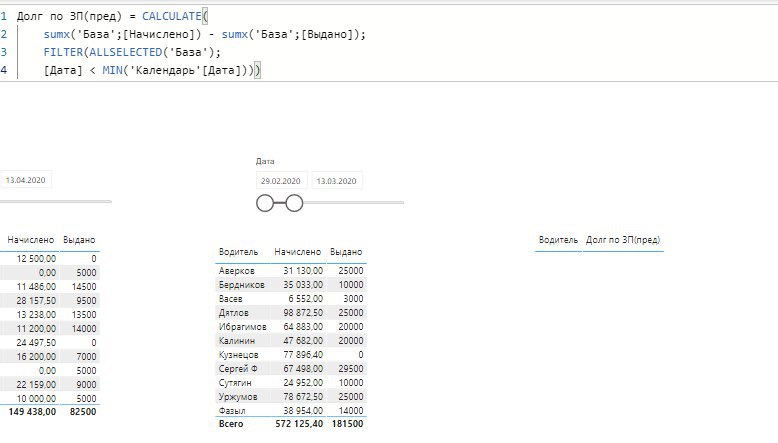Click the FILTER function in the formula
778x443 pixels.
(63, 52)
